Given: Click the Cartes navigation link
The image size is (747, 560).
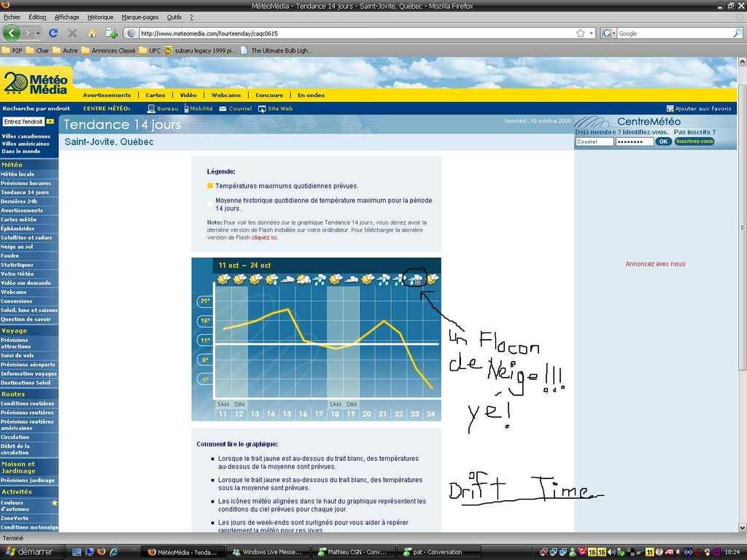Looking at the screenshot, I should pyautogui.click(x=155, y=96).
